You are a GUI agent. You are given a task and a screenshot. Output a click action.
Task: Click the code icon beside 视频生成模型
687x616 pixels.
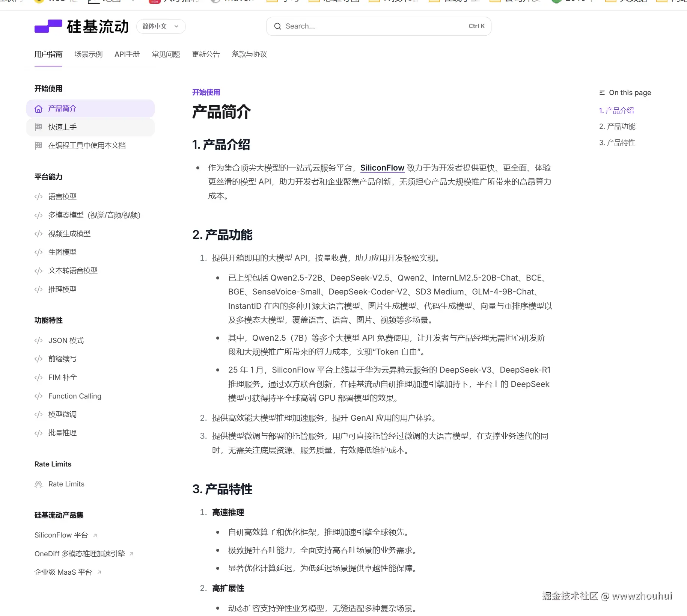coord(38,234)
